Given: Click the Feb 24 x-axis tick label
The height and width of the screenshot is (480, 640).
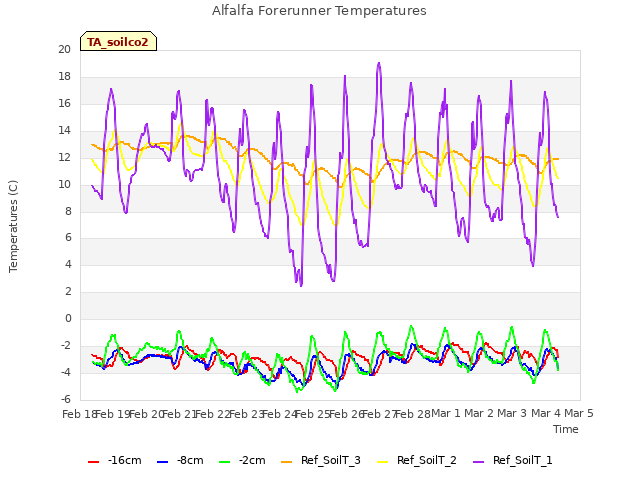Looking at the screenshot, I should [279, 414].
